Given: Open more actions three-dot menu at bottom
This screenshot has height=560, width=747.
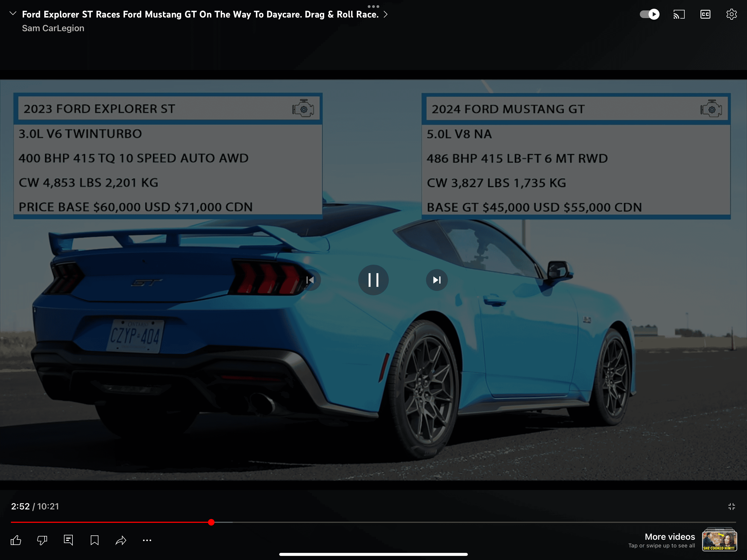Looking at the screenshot, I should (x=147, y=540).
